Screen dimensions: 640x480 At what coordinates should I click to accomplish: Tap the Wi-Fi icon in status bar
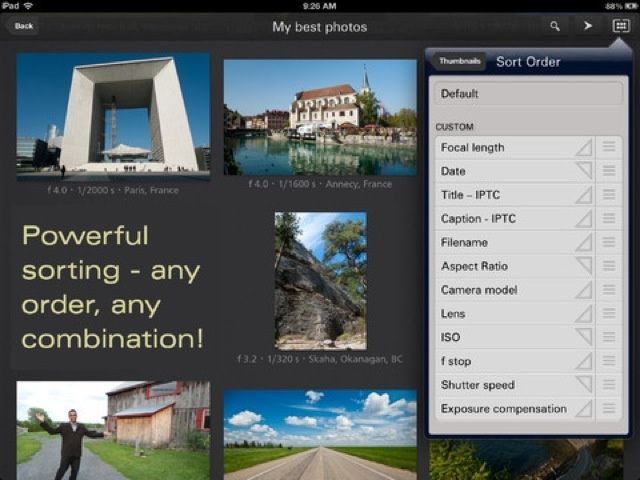pos(28,6)
